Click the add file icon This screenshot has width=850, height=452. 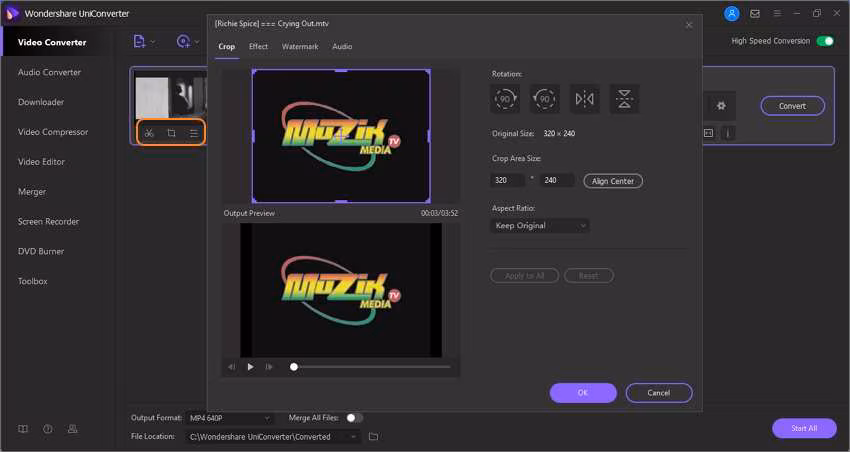pyautogui.click(x=139, y=41)
